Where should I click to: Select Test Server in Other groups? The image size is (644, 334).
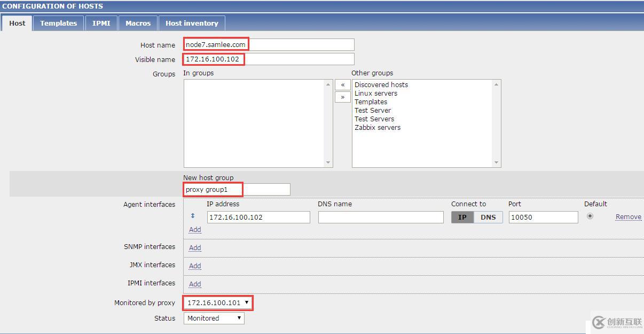[373, 110]
